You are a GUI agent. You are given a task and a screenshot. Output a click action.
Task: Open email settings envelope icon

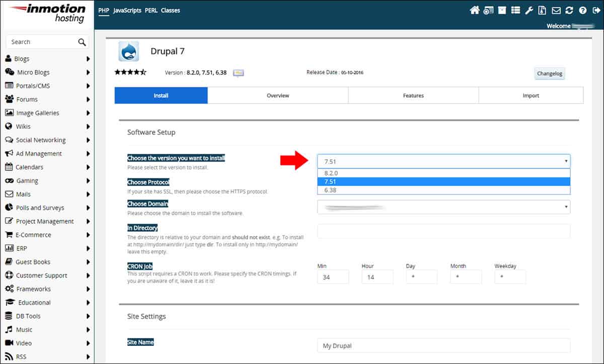(x=556, y=10)
